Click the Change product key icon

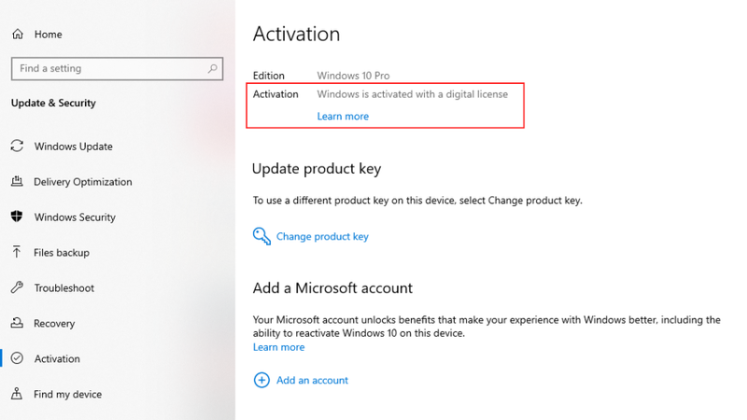pos(261,237)
